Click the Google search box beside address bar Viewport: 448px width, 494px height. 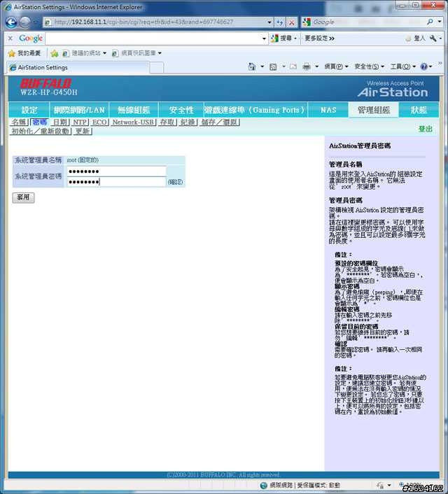pos(368,22)
